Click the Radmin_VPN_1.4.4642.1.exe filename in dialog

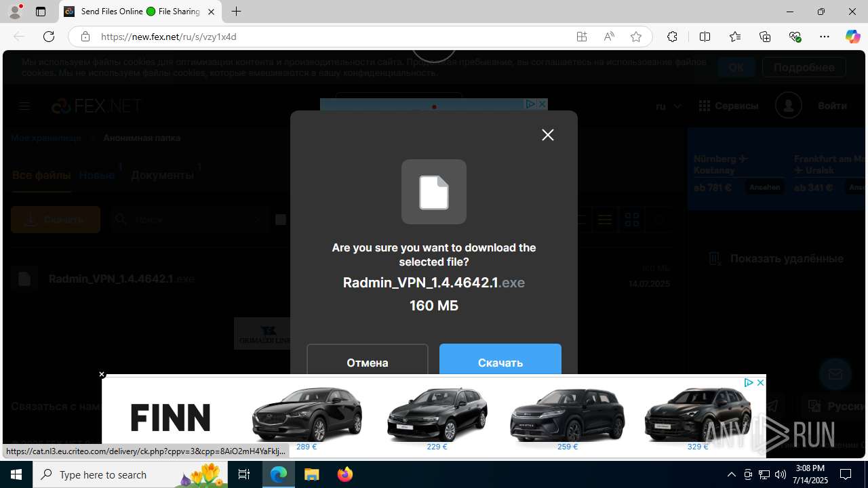coord(434,283)
